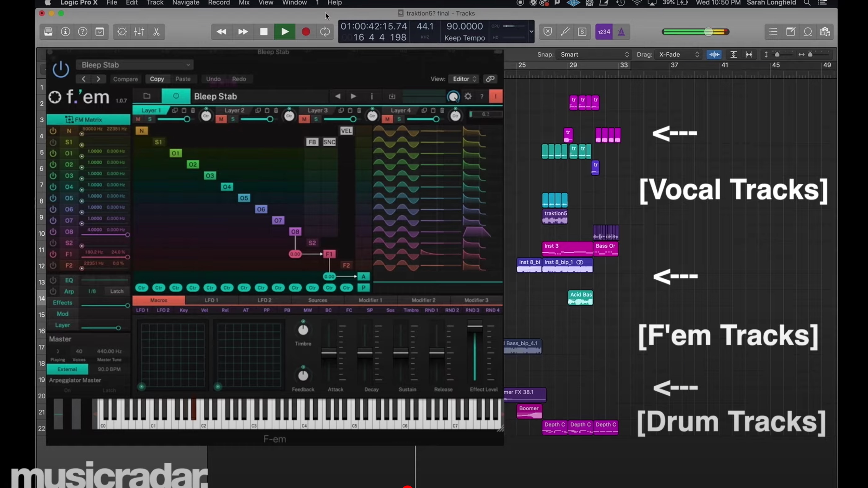Open the View Editor dropdown
The width and height of the screenshot is (868, 488).
[464, 79]
